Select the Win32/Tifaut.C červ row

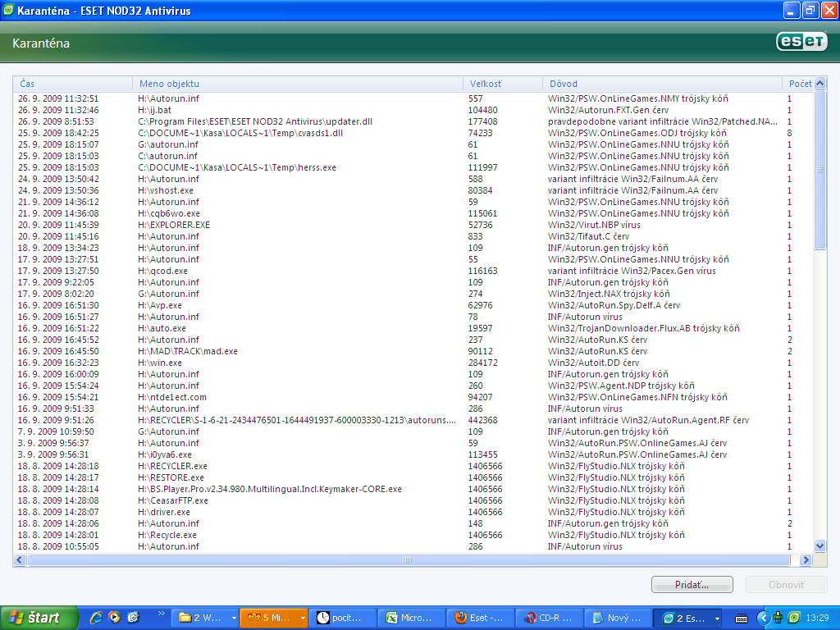coord(413,236)
